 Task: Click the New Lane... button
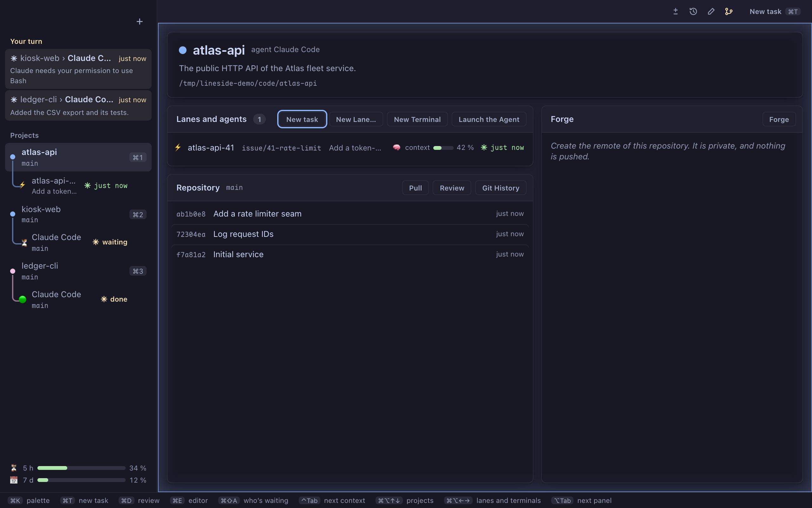(356, 119)
